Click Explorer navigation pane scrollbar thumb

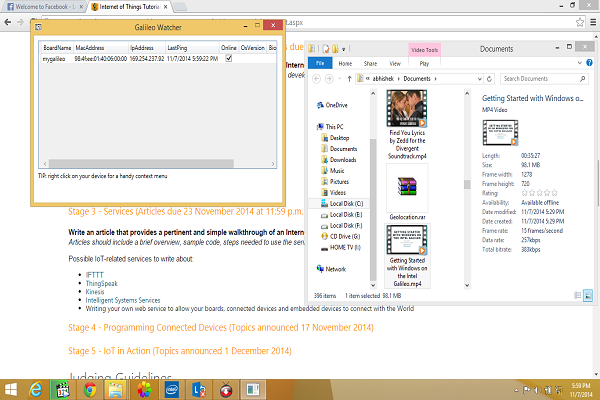click(x=373, y=210)
